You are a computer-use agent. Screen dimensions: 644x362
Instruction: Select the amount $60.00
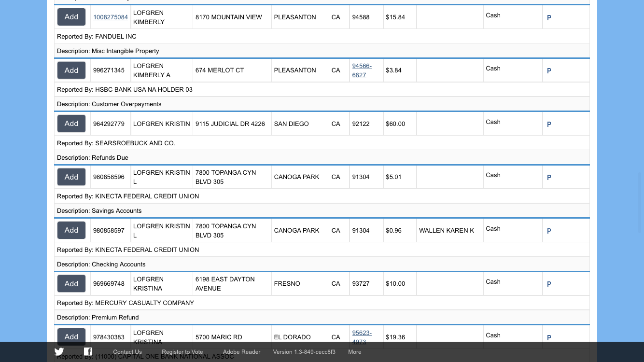coord(395,124)
